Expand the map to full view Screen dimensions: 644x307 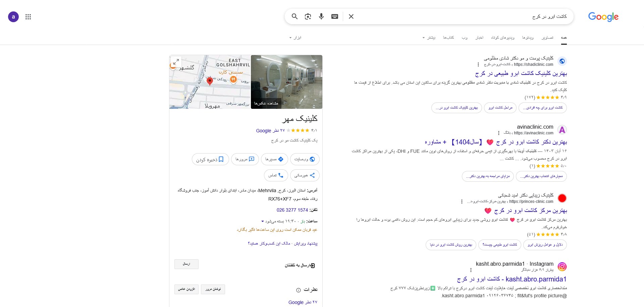coord(176,61)
